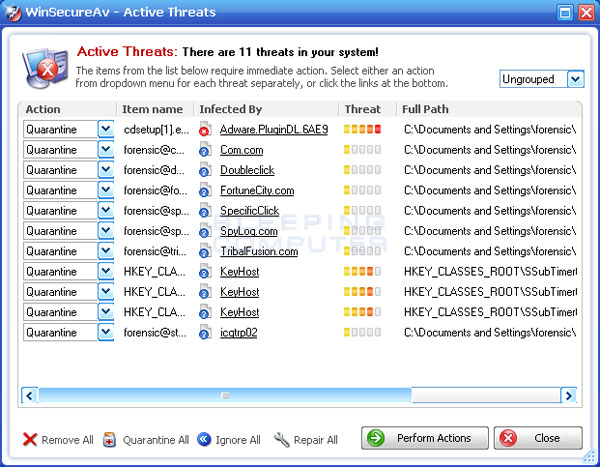Screen dimensions: 600x467
Task: Select the item name cdsetup[1].e...
Action: click(x=157, y=130)
